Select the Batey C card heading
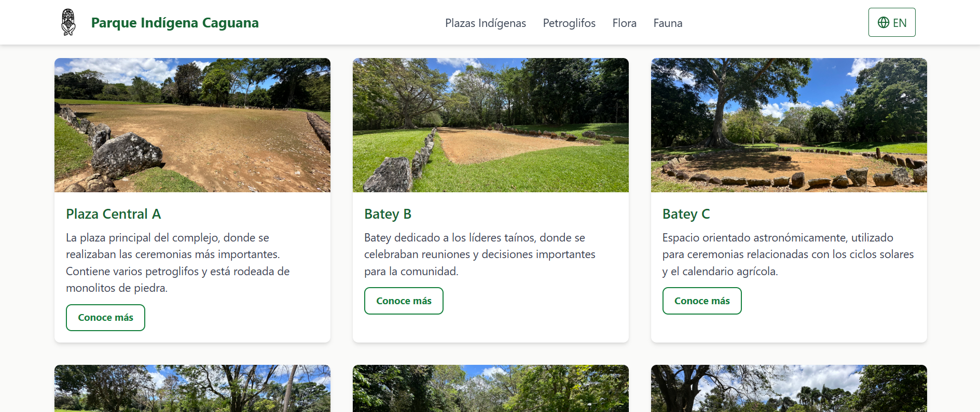 click(686, 214)
